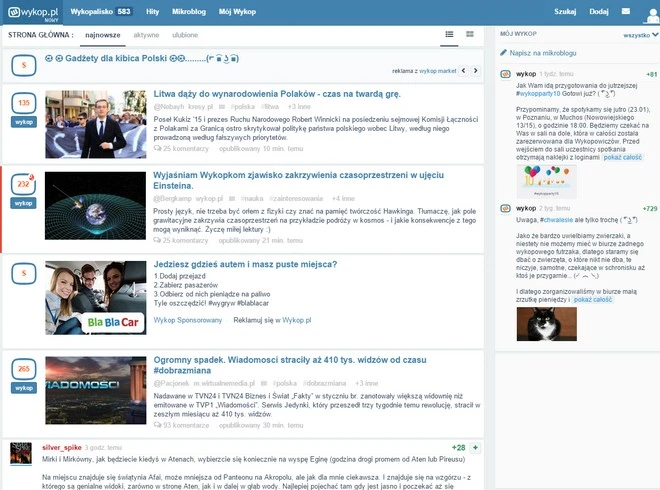Expand the 'wszystko' filter dropdown
The width and height of the screenshot is (660, 490).
(638, 34)
